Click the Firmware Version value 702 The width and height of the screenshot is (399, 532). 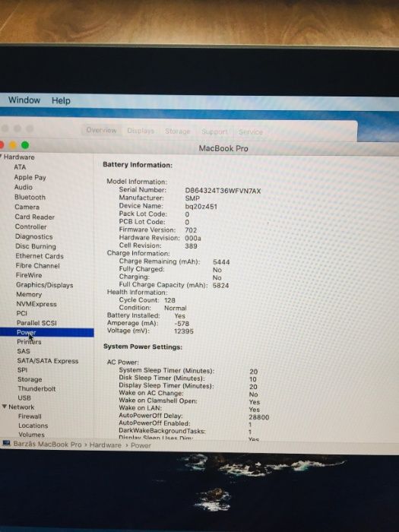[x=191, y=230]
